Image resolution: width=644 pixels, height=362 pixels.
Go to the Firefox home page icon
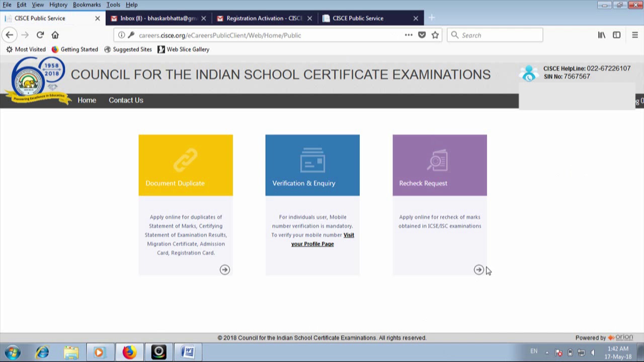[x=55, y=35]
